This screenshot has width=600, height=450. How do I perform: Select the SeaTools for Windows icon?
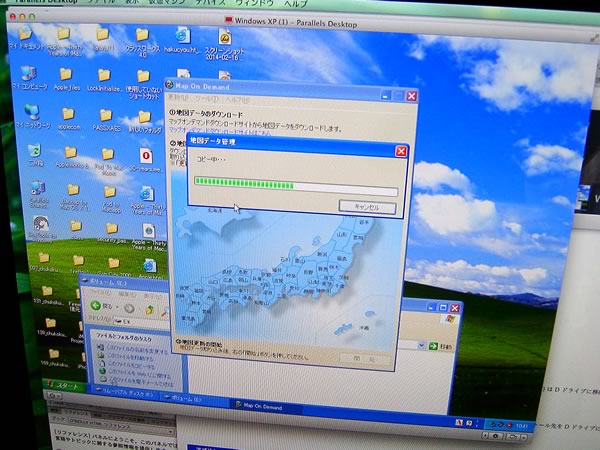[41, 224]
